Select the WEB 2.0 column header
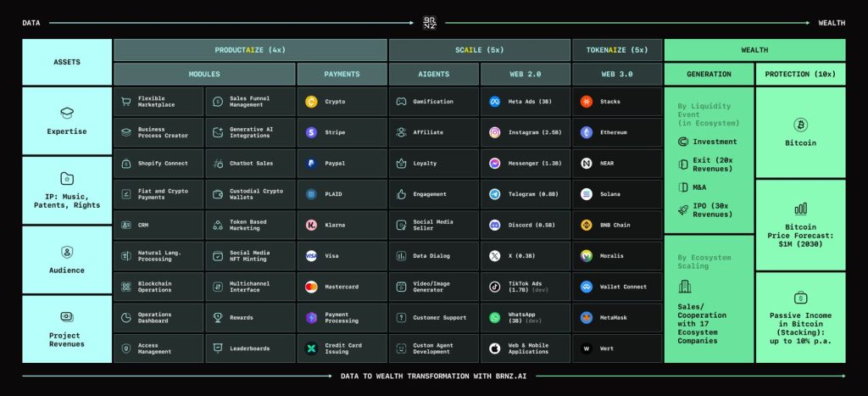Image resolution: width=868 pixels, height=396 pixels. click(x=526, y=74)
